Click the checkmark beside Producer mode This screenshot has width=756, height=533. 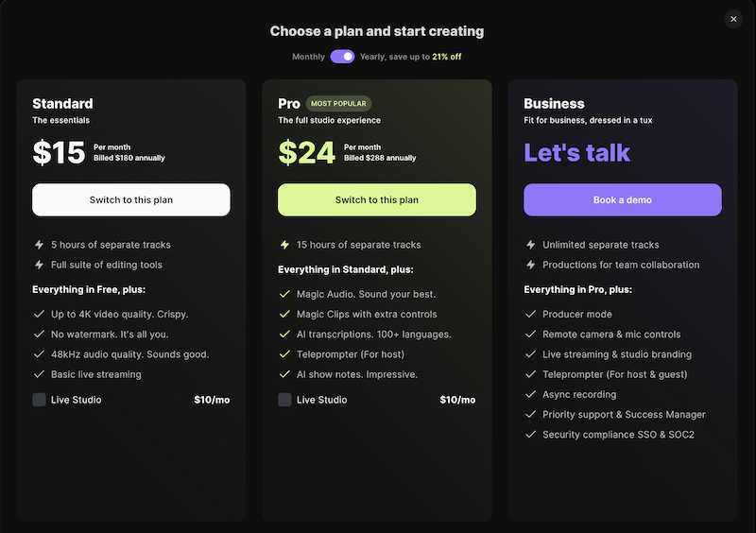click(531, 314)
